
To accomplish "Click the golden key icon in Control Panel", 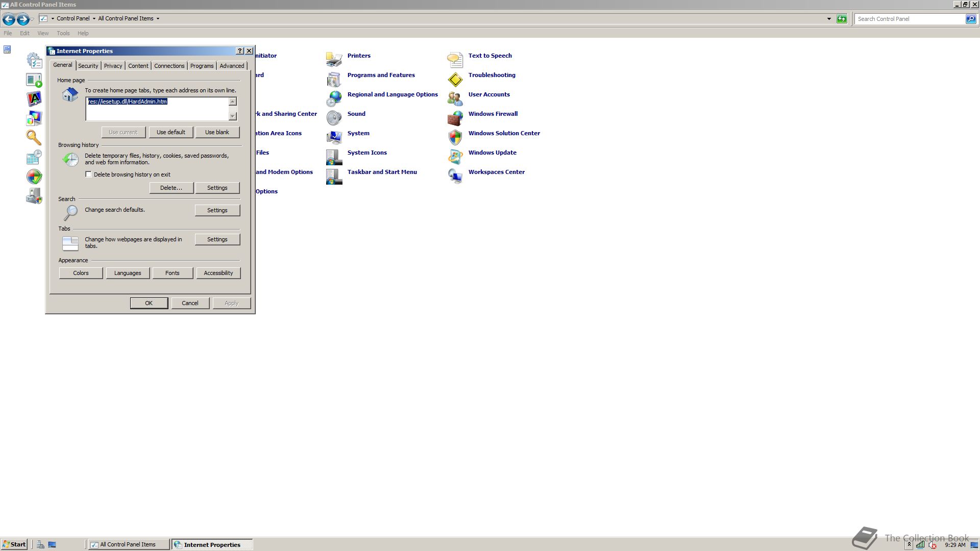I will (x=34, y=138).
